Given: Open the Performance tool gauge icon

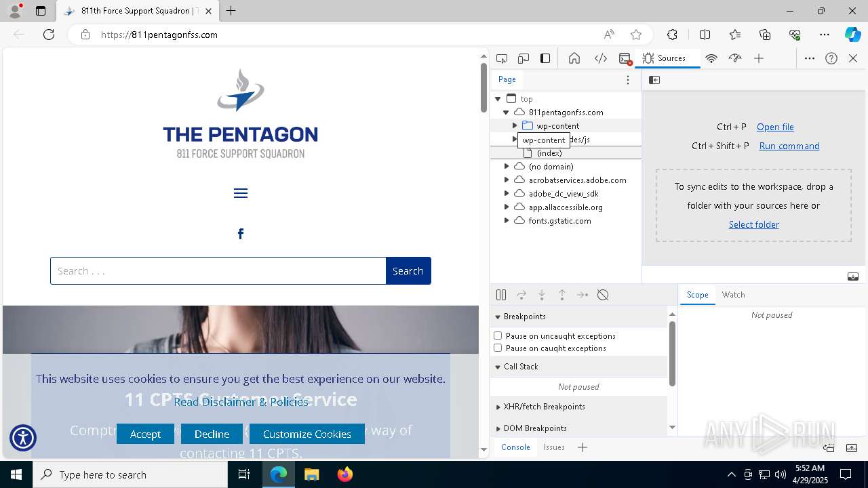Looking at the screenshot, I should (x=735, y=58).
